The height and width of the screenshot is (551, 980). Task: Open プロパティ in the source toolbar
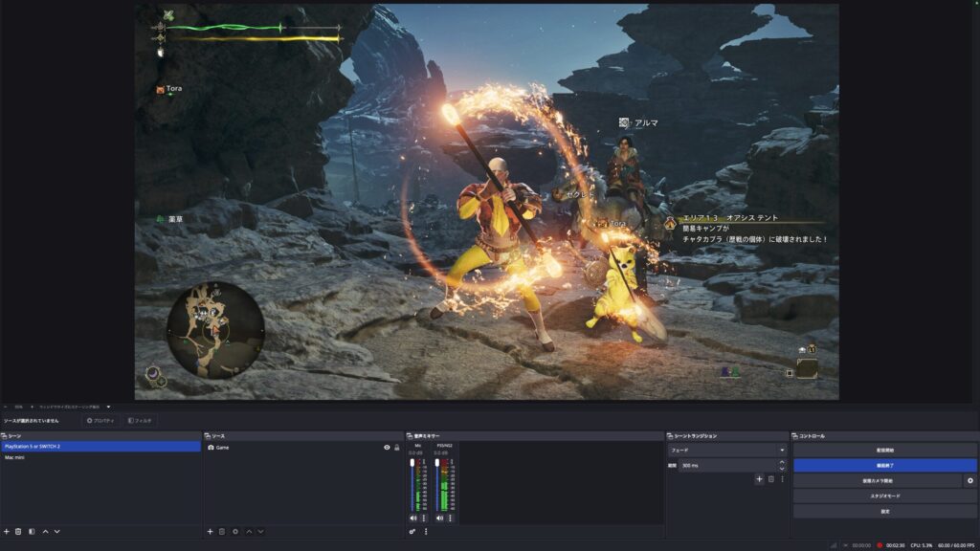pyautogui.click(x=100, y=421)
